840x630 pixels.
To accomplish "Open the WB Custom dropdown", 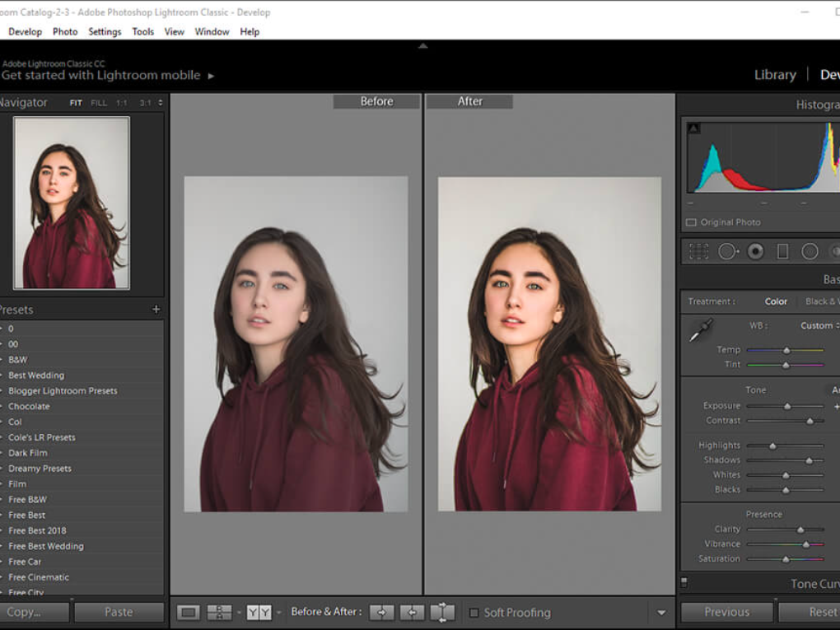I will (819, 325).
